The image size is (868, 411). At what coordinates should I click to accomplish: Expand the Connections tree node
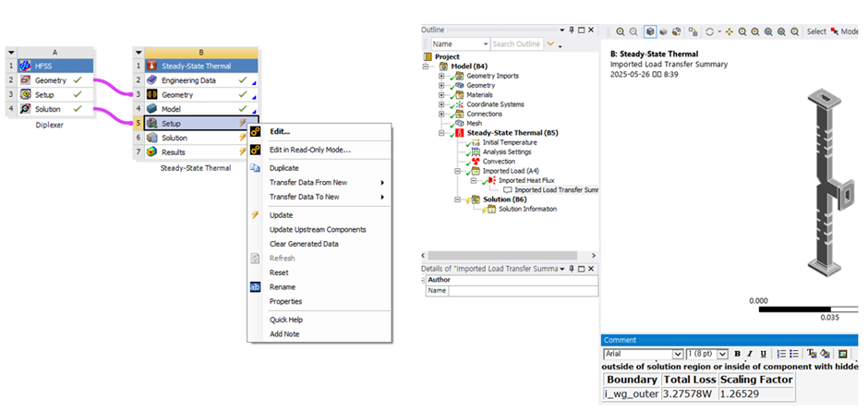(441, 114)
